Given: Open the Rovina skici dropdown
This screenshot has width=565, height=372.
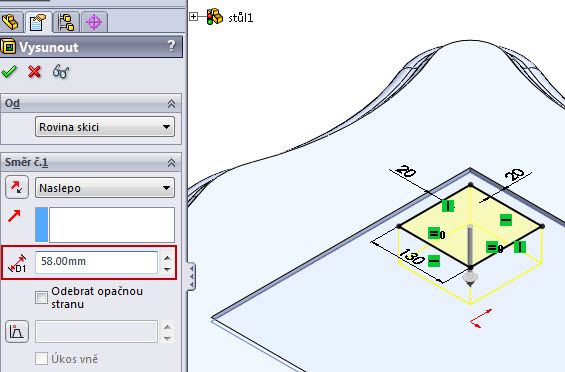Looking at the screenshot, I should click(105, 127).
